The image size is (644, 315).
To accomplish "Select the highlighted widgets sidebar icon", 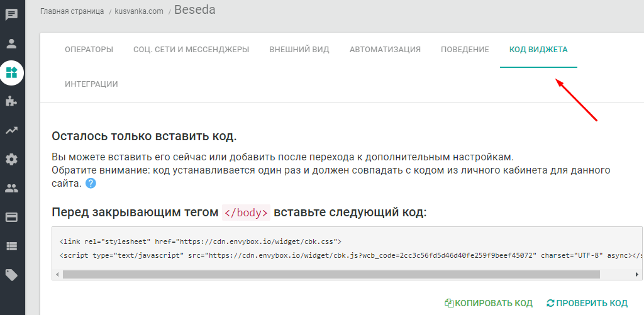I will pyautogui.click(x=11, y=72).
